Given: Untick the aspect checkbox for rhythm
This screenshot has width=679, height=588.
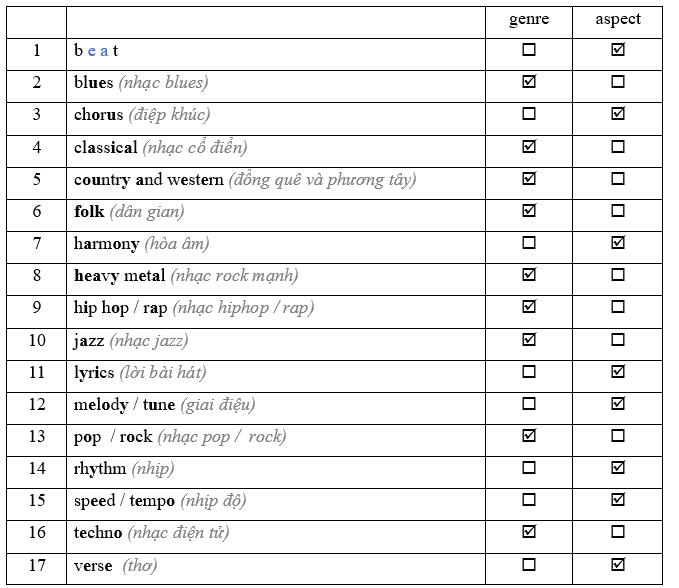Looking at the screenshot, I should point(618,468).
